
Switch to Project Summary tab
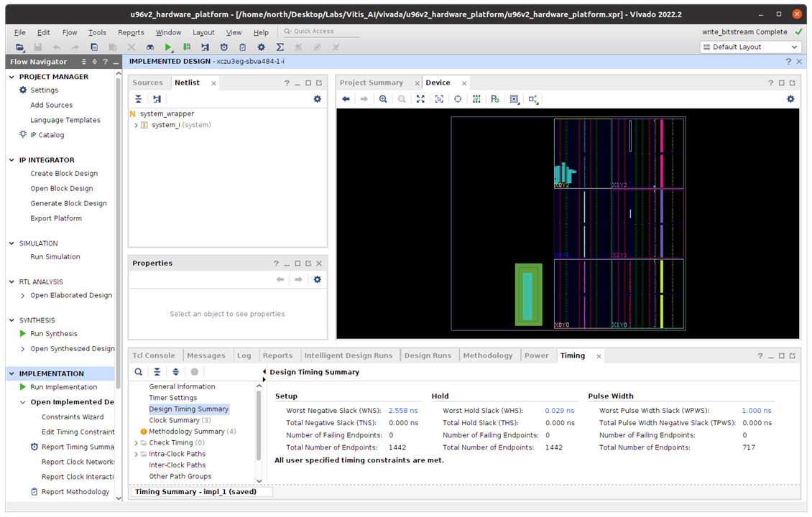372,83
